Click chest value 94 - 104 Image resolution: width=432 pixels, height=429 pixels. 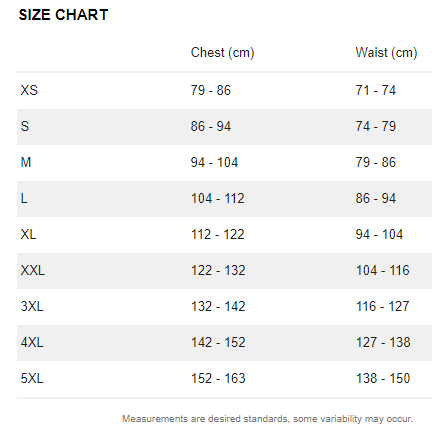(214, 162)
